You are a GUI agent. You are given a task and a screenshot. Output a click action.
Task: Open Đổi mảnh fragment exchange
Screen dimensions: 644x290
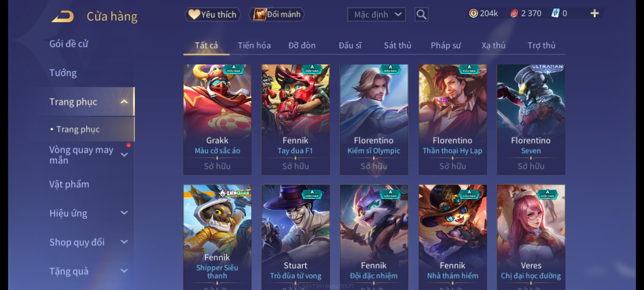pos(276,15)
